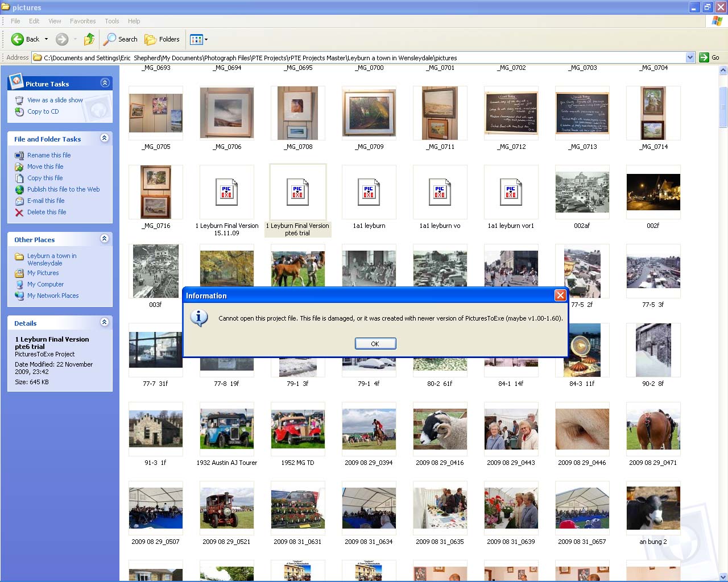The width and height of the screenshot is (728, 582).
Task: Collapse the Other Places panel
Action: [x=105, y=239]
